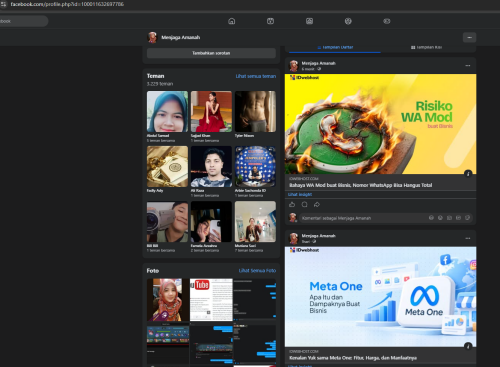Open audience privacy icon on WA Mod post

click(x=319, y=69)
